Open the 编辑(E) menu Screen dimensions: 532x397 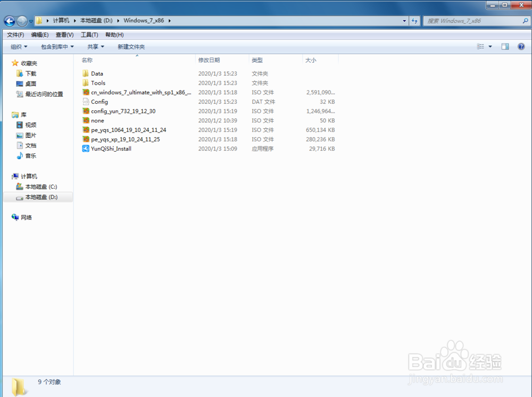pos(40,35)
